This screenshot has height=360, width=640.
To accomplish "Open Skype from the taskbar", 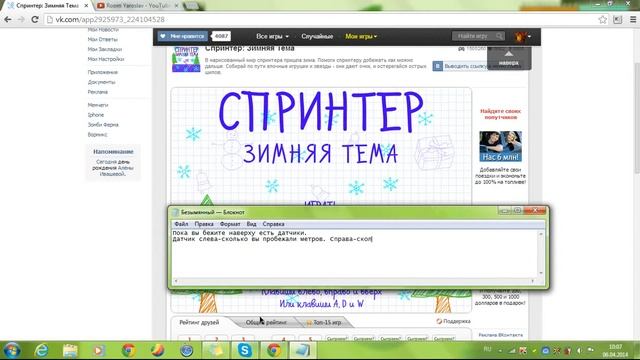I will click(x=244, y=350).
